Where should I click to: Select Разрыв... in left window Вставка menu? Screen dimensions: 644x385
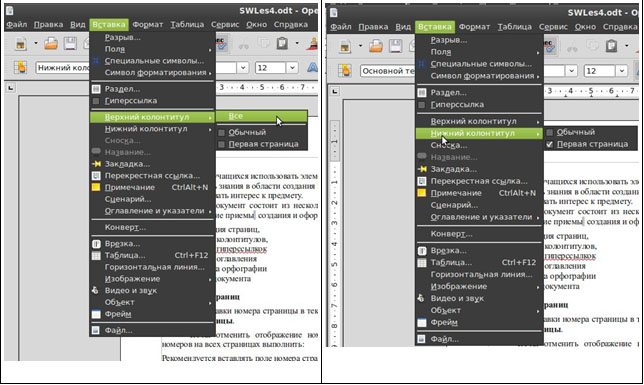tap(152, 37)
